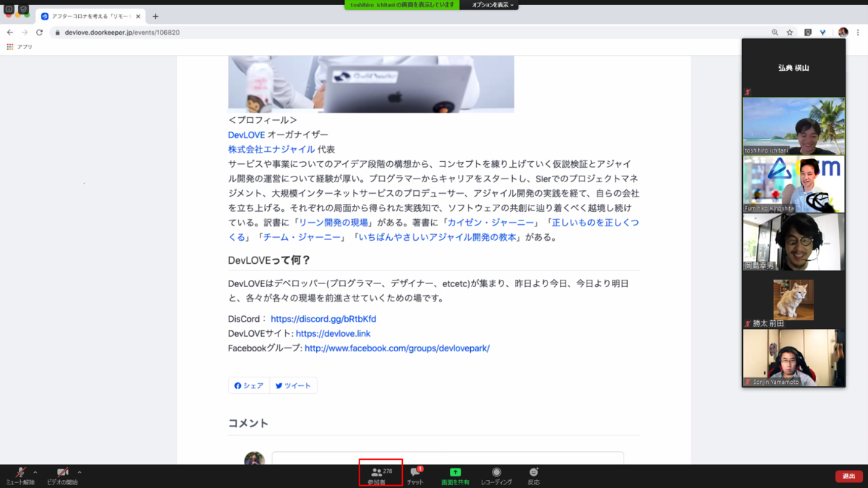Open チーム・ジャーニー book link
The height and width of the screenshot is (488, 868).
[x=301, y=236]
